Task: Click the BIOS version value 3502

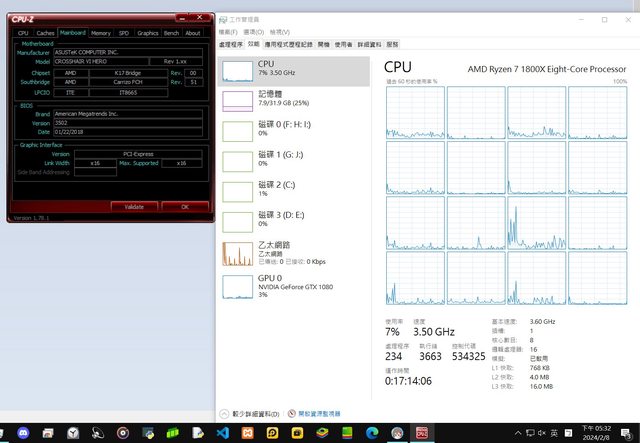Action: [x=128, y=123]
